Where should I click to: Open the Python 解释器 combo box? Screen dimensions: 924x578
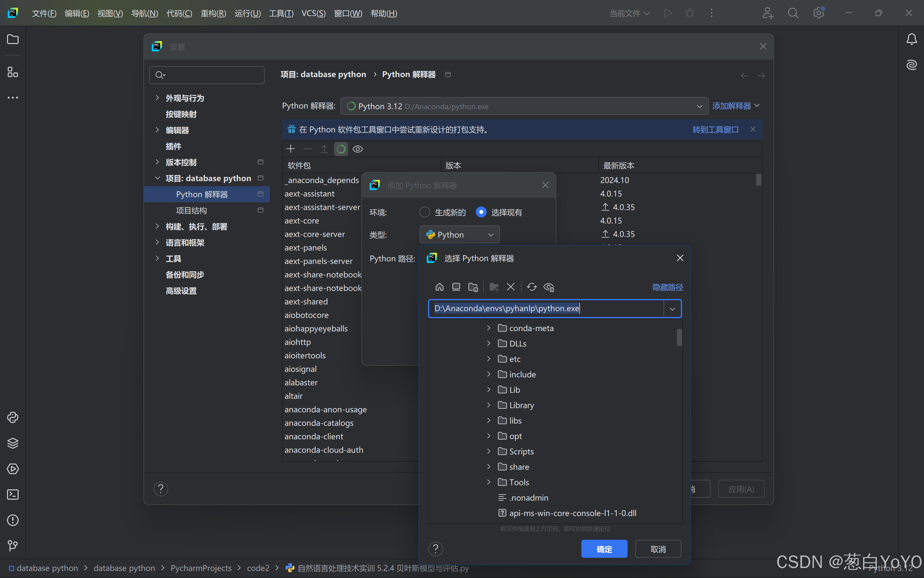point(524,106)
